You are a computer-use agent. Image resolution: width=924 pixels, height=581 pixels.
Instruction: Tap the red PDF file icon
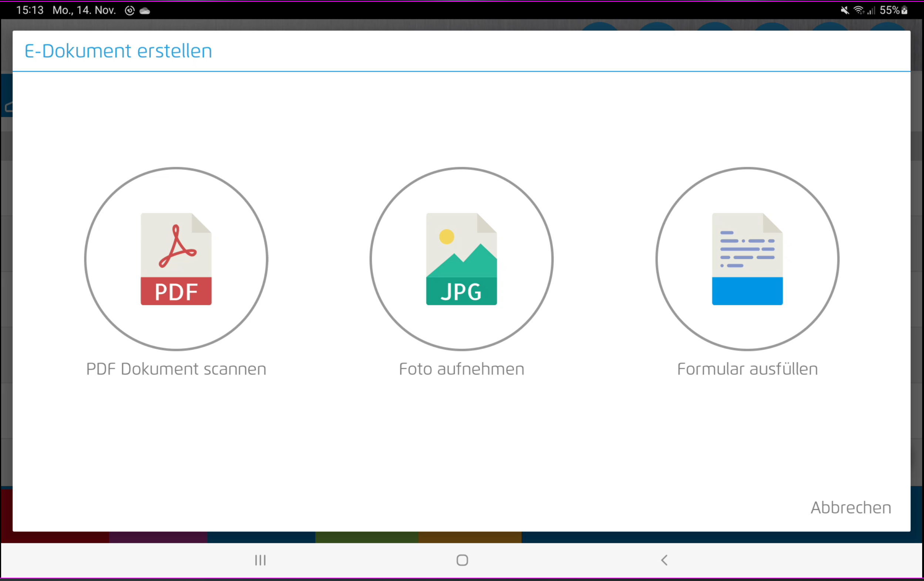coord(176,259)
